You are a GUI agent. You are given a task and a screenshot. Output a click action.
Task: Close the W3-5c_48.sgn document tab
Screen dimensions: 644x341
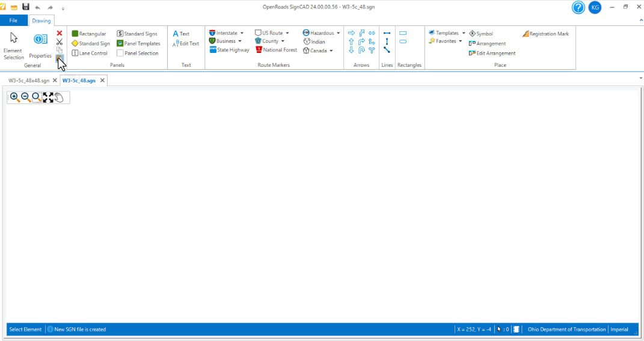pos(102,81)
